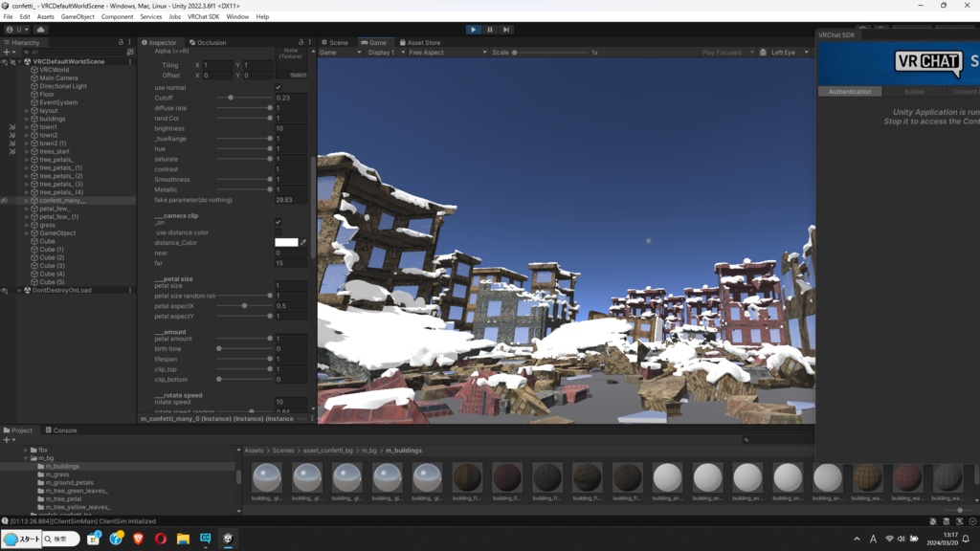The image size is (980, 551).
Task: Open the Game view mode dropdown
Action: pos(341,53)
